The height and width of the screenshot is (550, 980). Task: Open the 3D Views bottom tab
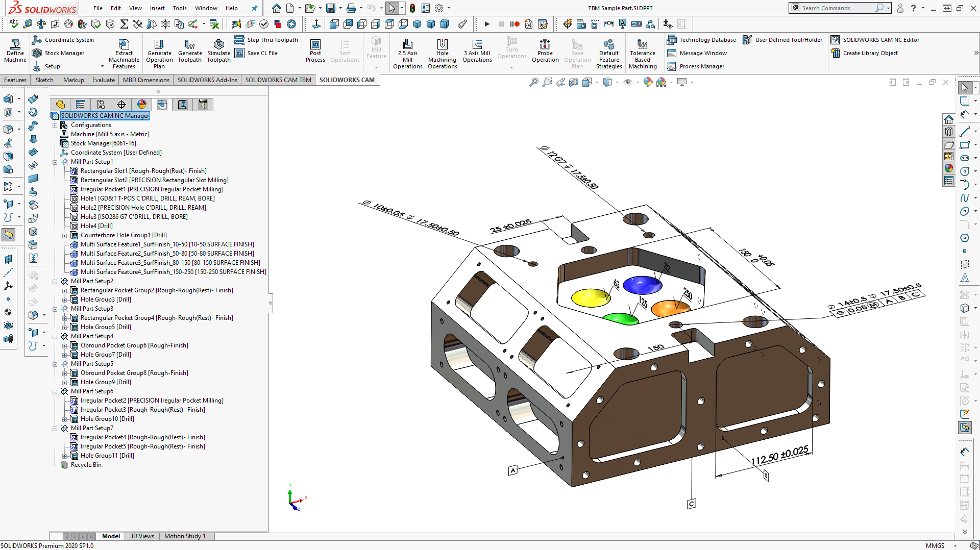click(142, 536)
